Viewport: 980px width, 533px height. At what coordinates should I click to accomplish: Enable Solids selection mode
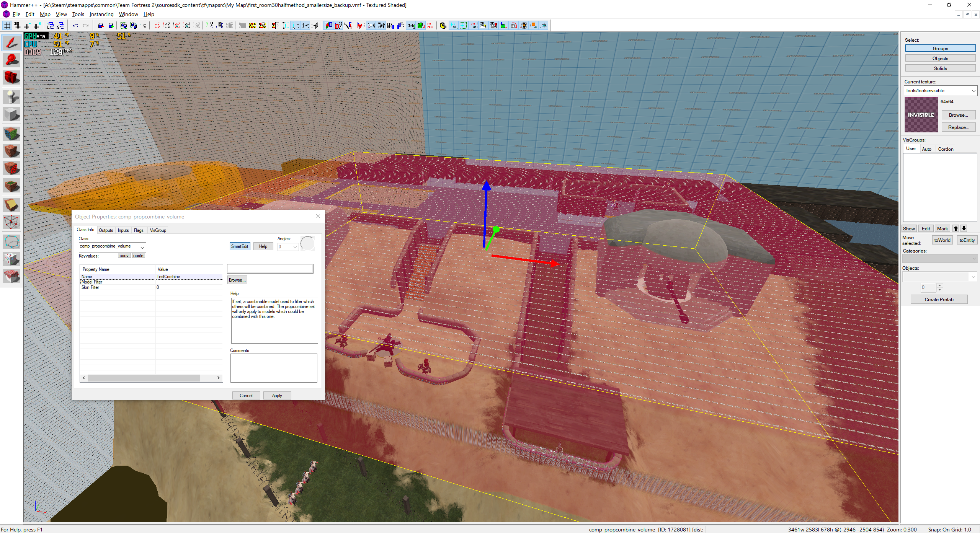tap(940, 68)
